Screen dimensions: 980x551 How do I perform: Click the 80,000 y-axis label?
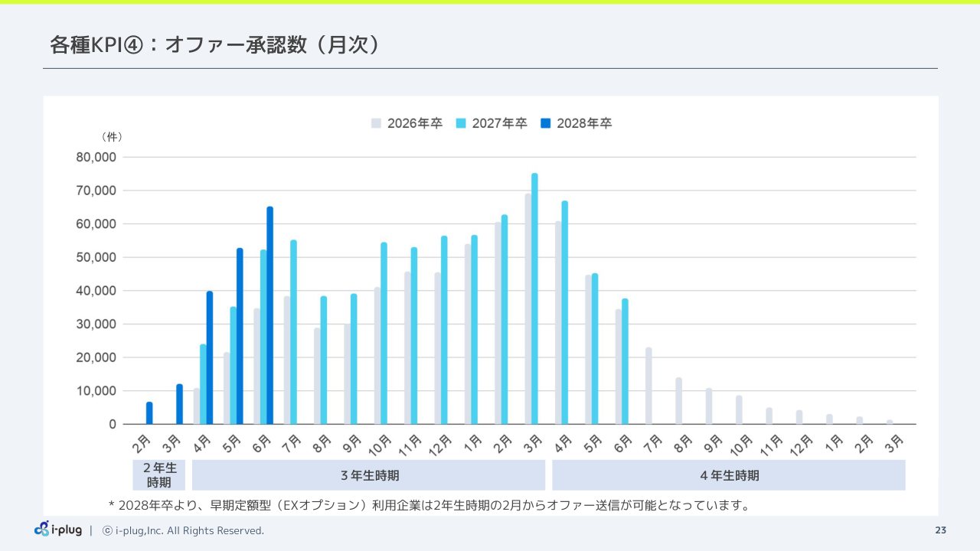point(96,157)
